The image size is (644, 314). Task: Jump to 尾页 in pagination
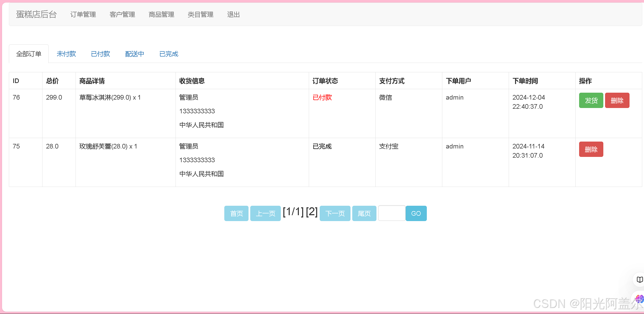364,213
